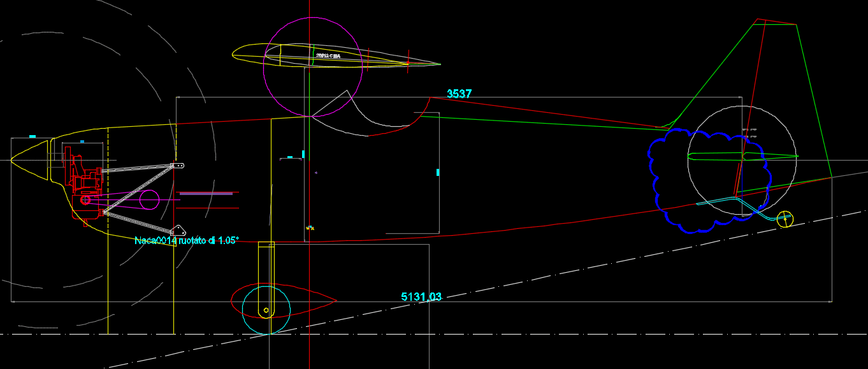868x369 pixels.
Task: Select the small yellow tail wheel
Action: coord(785,219)
